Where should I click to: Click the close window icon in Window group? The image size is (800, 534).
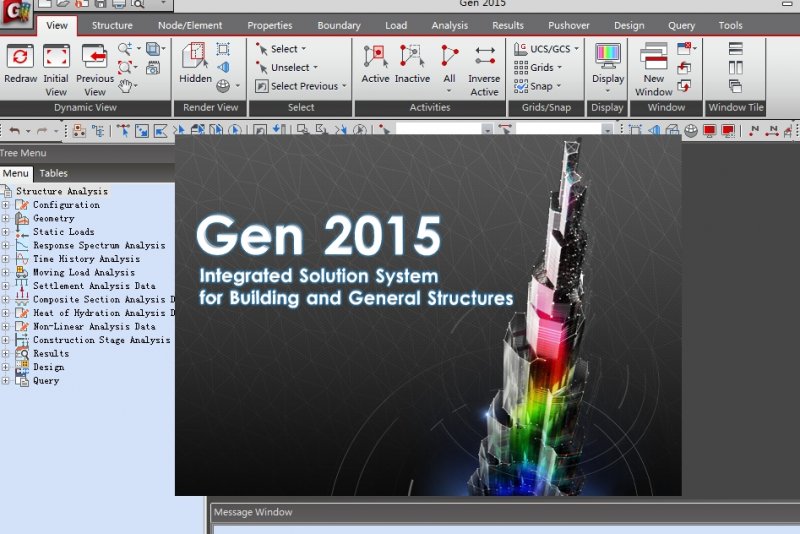tap(684, 49)
